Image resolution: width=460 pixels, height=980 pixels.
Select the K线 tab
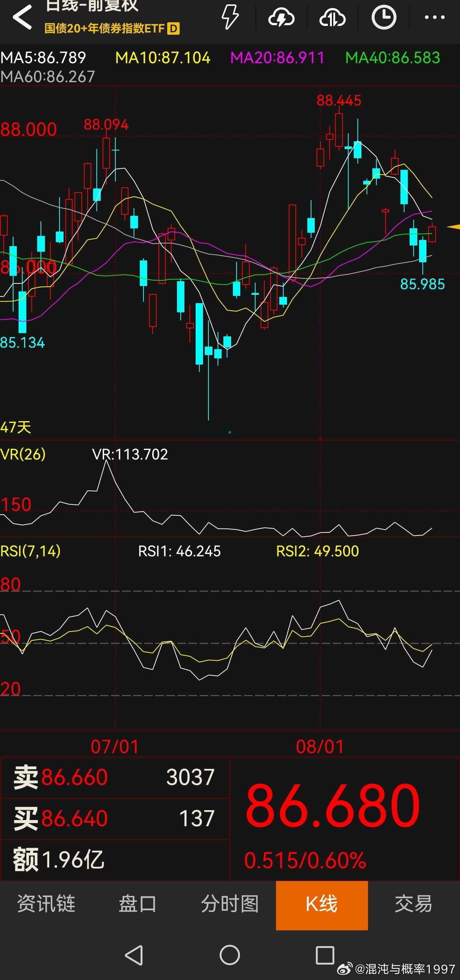(322, 905)
